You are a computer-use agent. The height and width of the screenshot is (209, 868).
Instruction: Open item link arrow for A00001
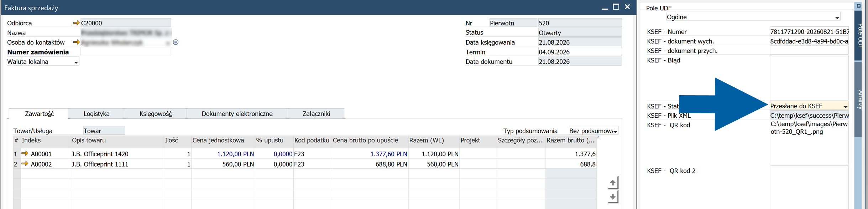point(25,153)
